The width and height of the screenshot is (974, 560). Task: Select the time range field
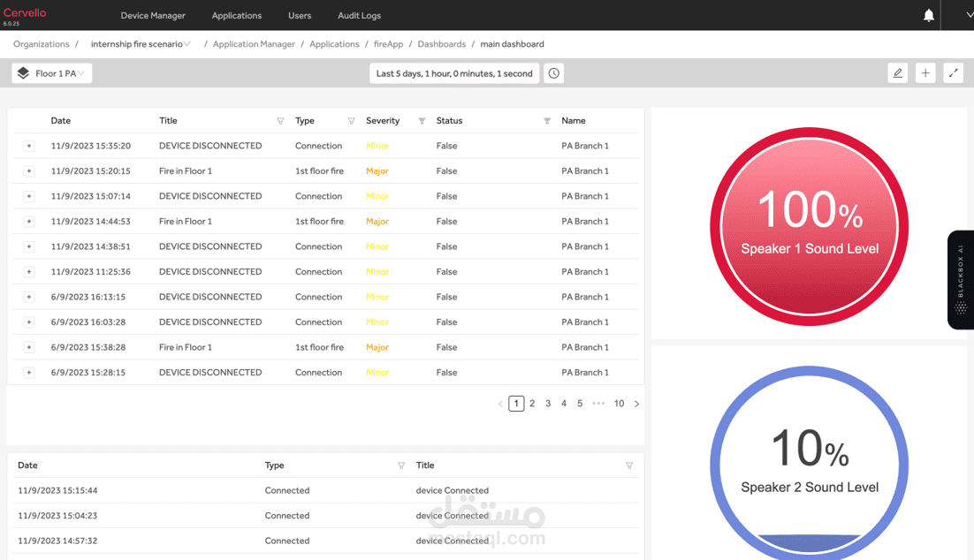(454, 73)
